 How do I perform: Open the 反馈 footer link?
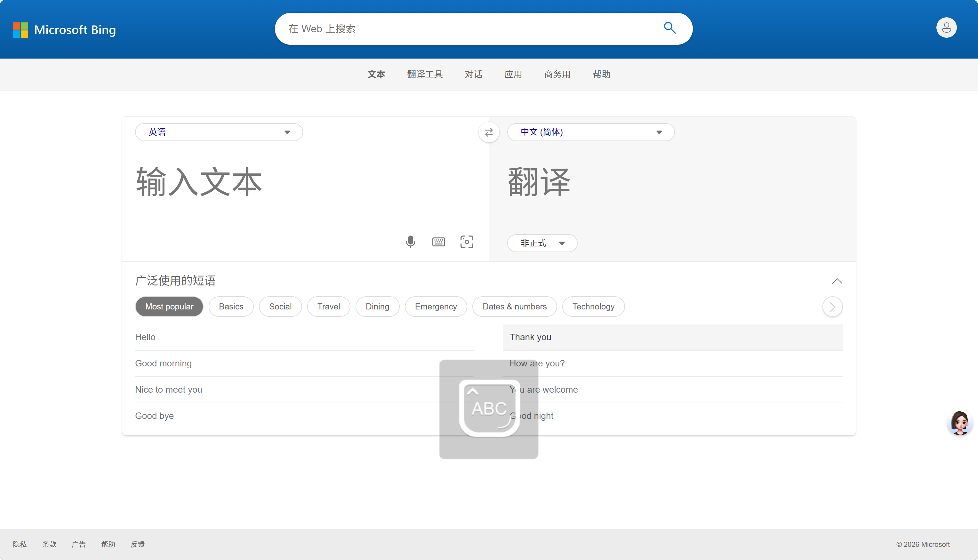pos(137,544)
